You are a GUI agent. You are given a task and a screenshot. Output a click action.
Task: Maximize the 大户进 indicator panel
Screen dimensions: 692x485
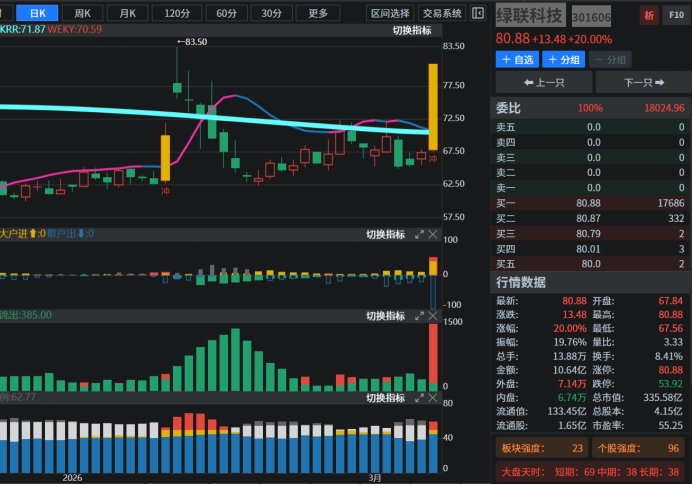pos(419,234)
